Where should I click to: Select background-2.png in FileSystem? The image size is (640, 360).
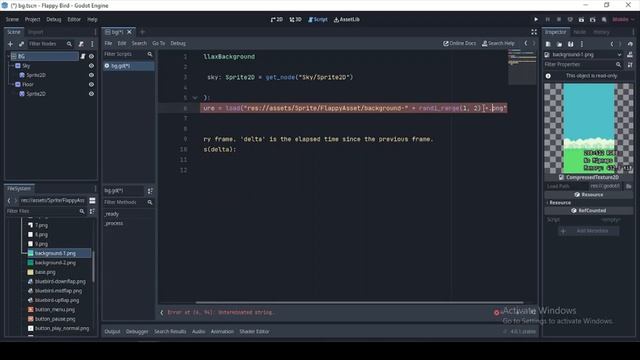click(x=55, y=263)
